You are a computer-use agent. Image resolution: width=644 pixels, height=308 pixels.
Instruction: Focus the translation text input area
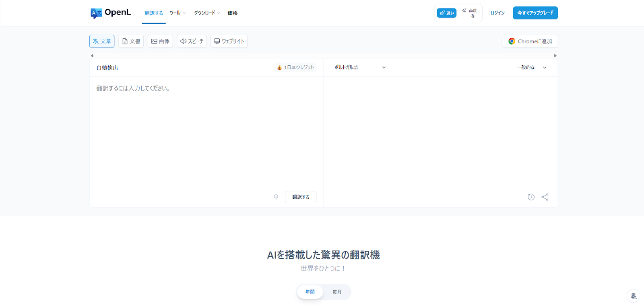click(x=206, y=133)
